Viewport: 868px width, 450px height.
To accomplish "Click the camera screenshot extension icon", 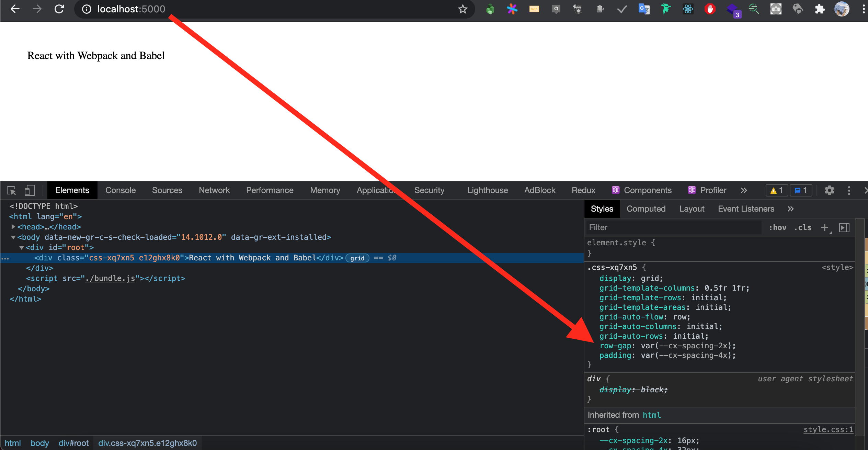I will [x=776, y=9].
